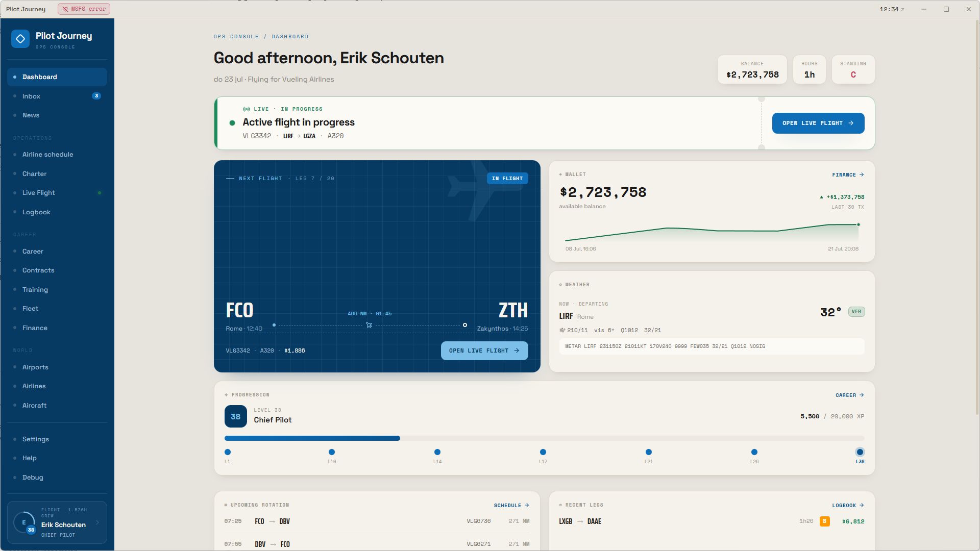Click the MSFS error status badge
This screenshot has height=551, width=980.
pos(84,9)
